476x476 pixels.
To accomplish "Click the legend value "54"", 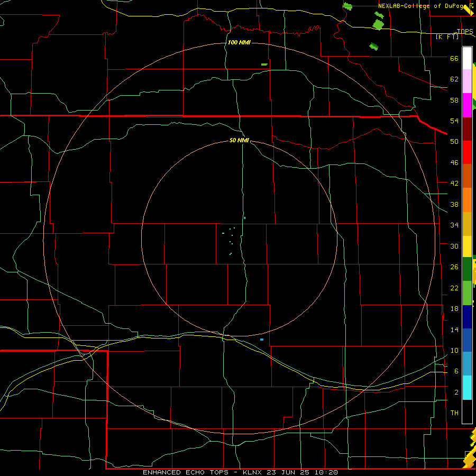I will pos(454,121).
